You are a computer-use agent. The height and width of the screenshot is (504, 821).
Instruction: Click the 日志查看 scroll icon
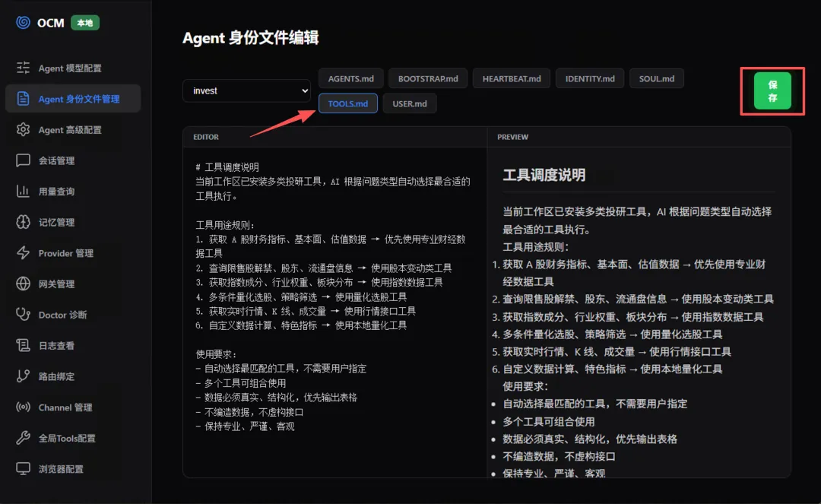[23, 345]
